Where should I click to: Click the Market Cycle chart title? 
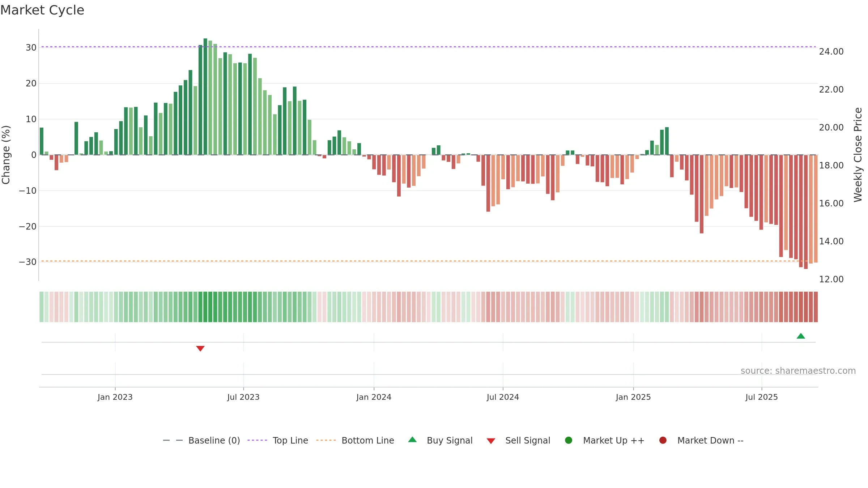point(42,10)
